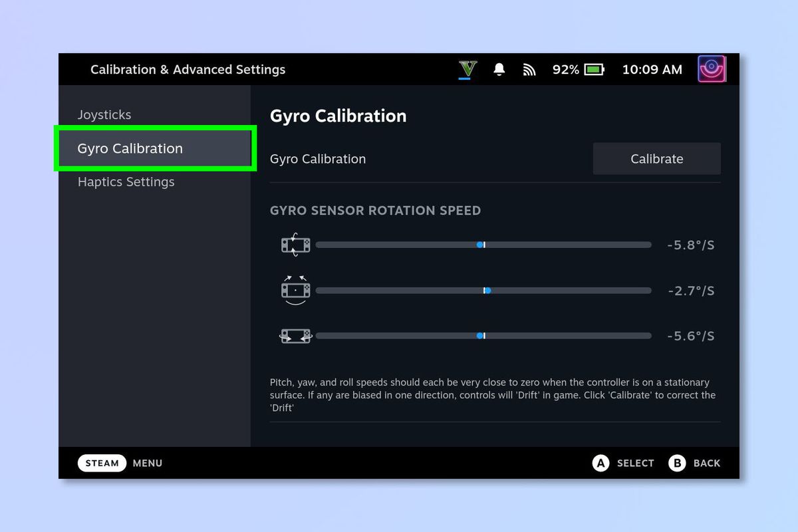
Task: Open the green V game icon
Action: pyautogui.click(x=467, y=69)
